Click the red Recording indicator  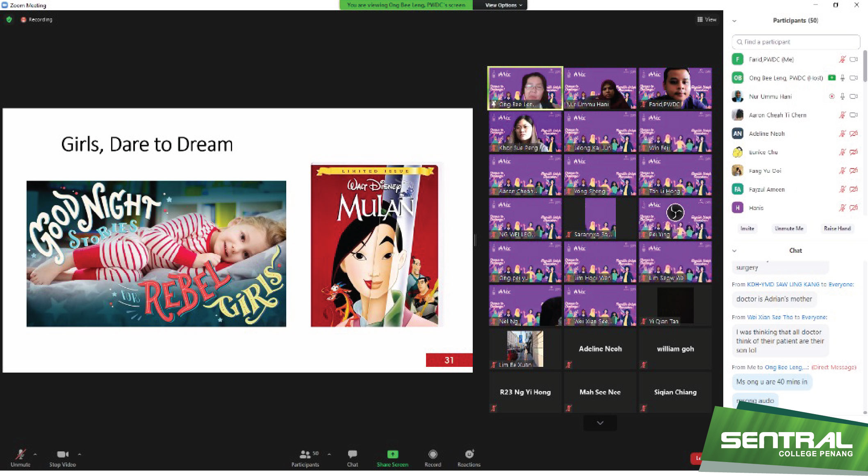click(x=36, y=19)
